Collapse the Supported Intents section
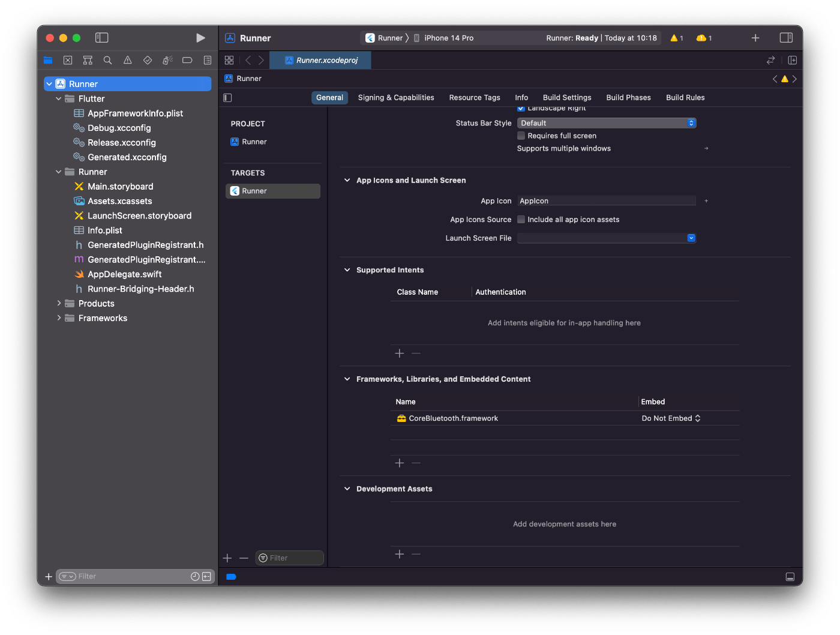 click(x=347, y=270)
